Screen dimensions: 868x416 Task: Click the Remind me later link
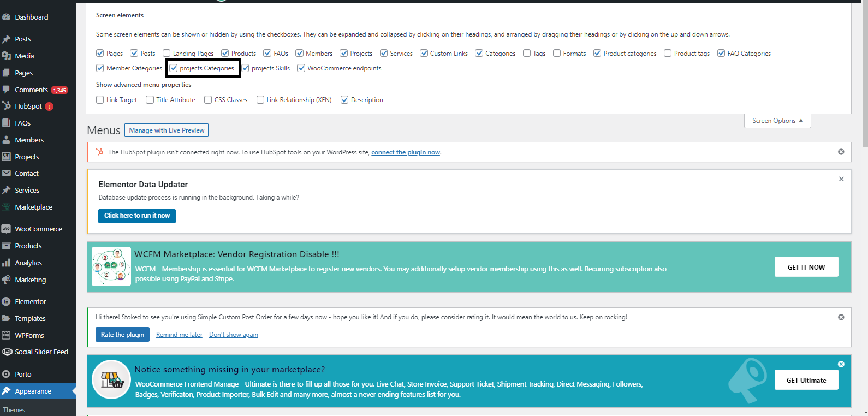pos(179,335)
